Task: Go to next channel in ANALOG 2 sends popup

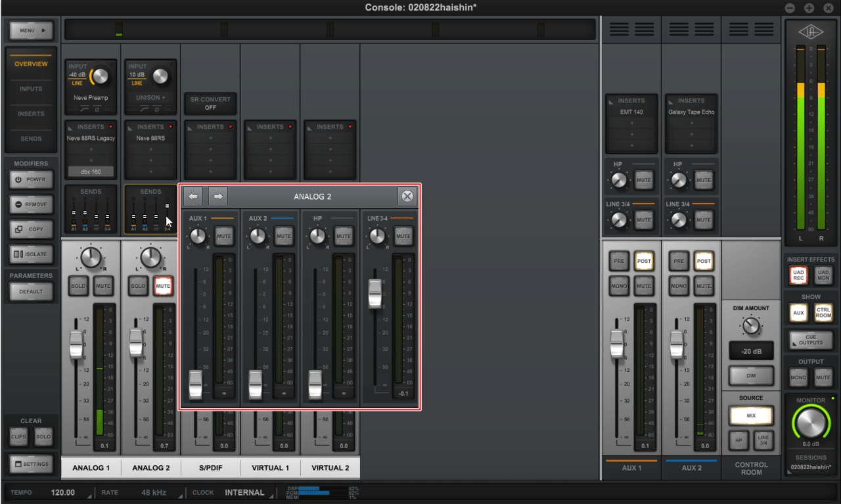Action: [219, 196]
